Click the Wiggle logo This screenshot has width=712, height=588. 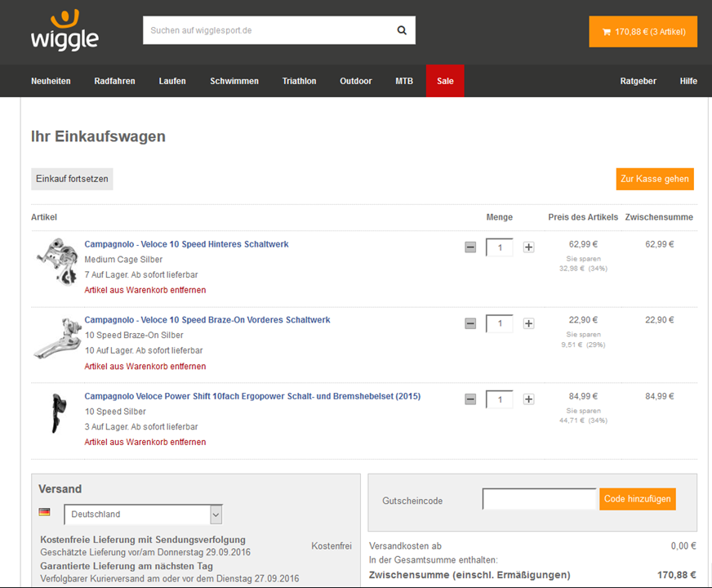coord(65,31)
